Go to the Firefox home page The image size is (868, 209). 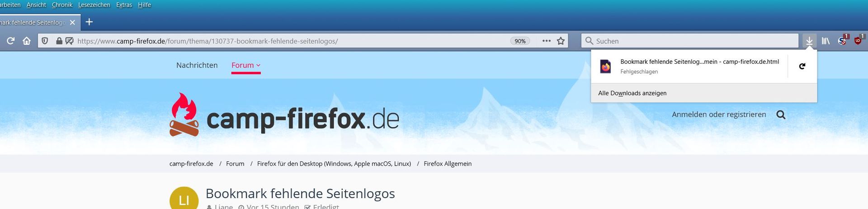[x=27, y=41]
